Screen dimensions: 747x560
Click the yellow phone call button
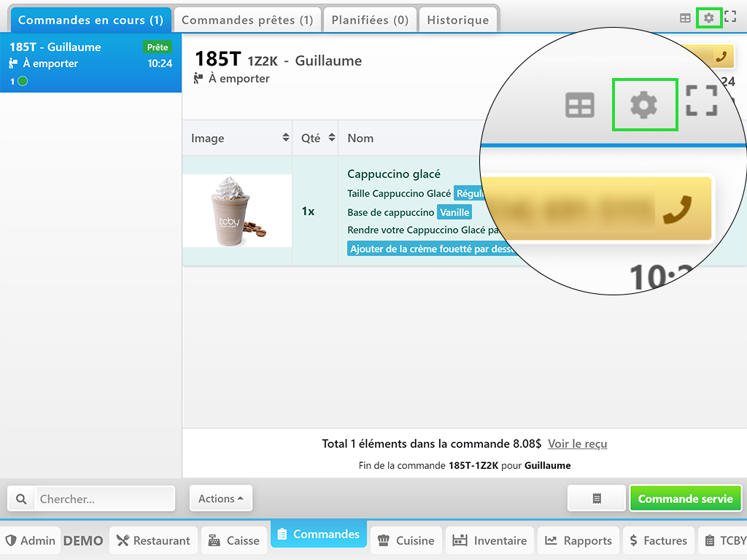tap(721, 57)
